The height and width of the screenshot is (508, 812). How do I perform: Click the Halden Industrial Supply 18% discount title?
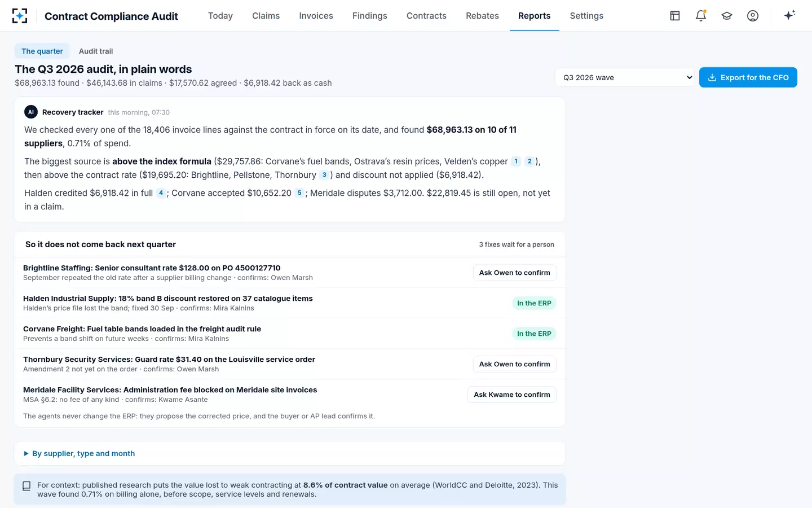168,299
